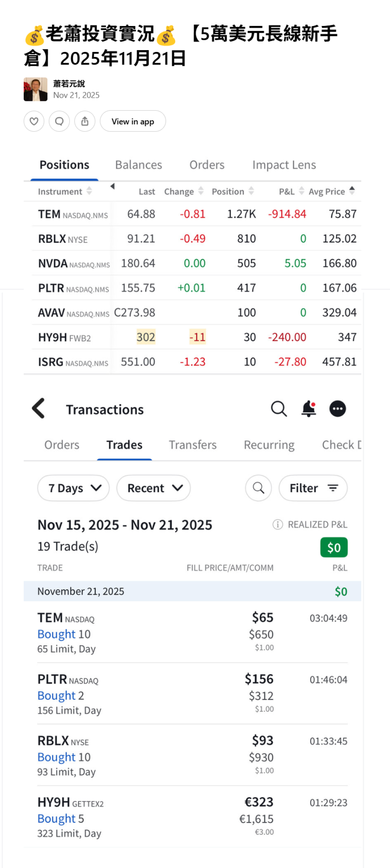Tap the share post icon
The width and height of the screenshot is (390, 868).
click(x=85, y=121)
